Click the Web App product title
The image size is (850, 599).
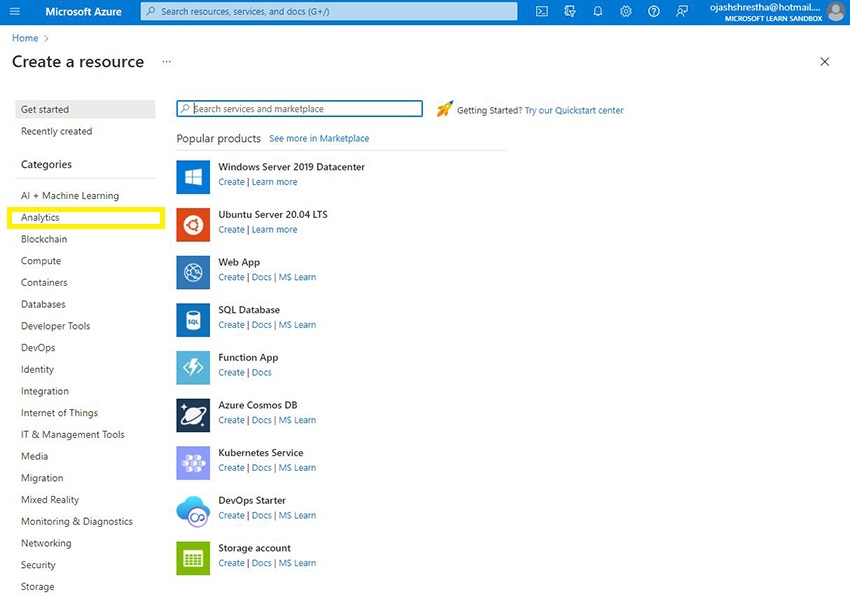[239, 262]
